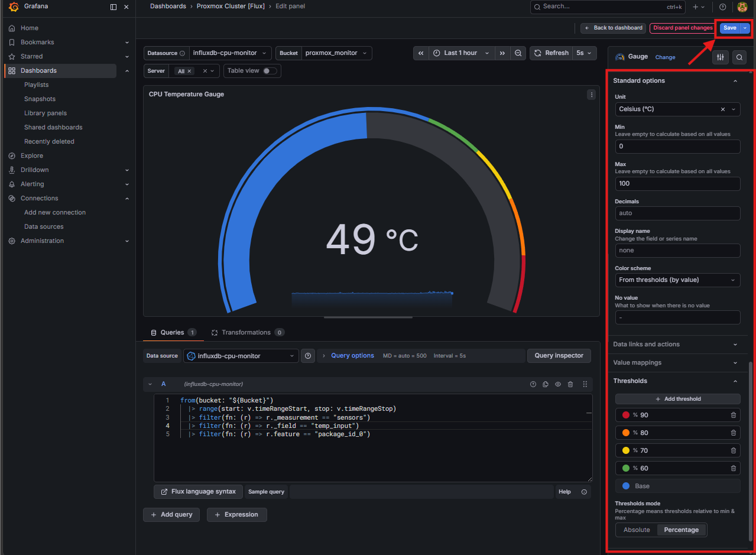The height and width of the screenshot is (555, 756).
Task: Click the Add query button
Action: (x=171, y=515)
